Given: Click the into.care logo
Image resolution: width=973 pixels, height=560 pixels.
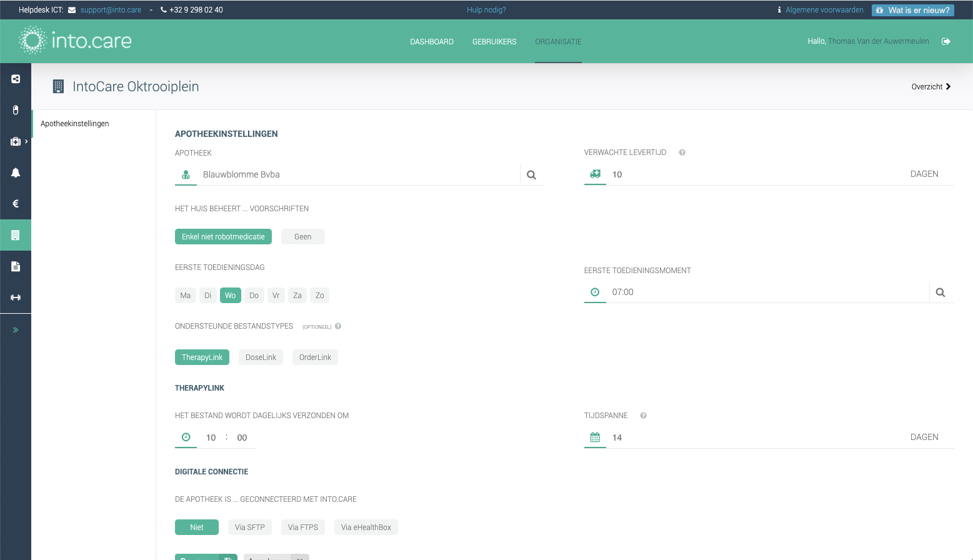Looking at the screenshot, I should [75, 41].
